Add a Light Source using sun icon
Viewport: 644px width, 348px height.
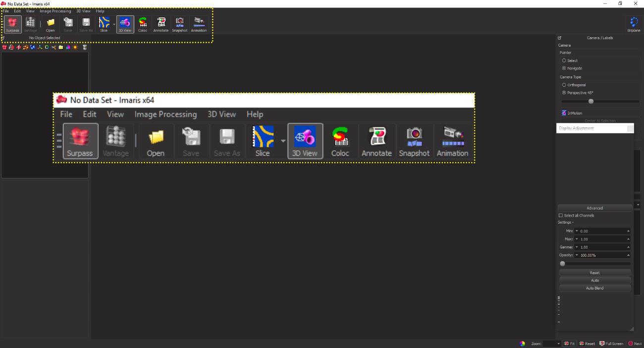(x=75, y=48)
